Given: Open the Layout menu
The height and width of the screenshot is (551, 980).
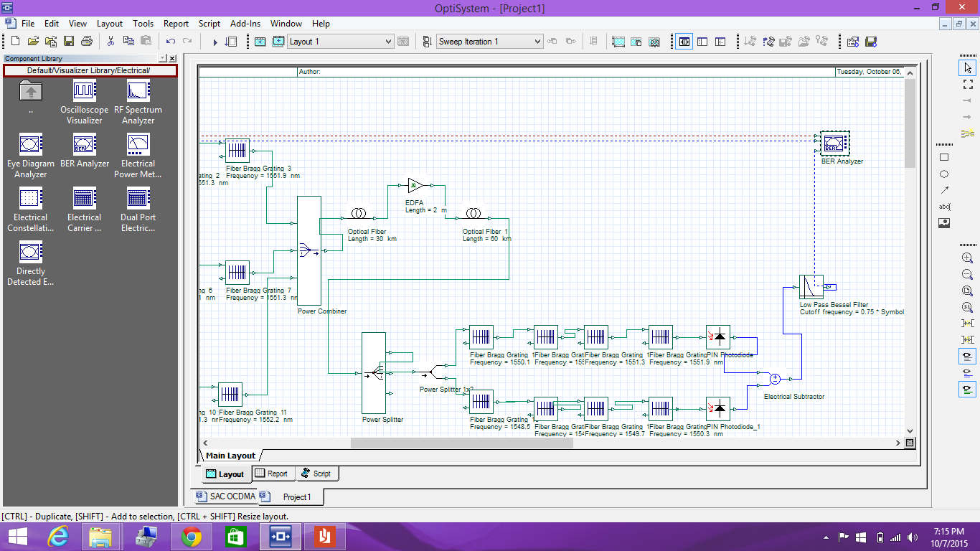Looking at the screenshot, I should [x=110, y=24].
